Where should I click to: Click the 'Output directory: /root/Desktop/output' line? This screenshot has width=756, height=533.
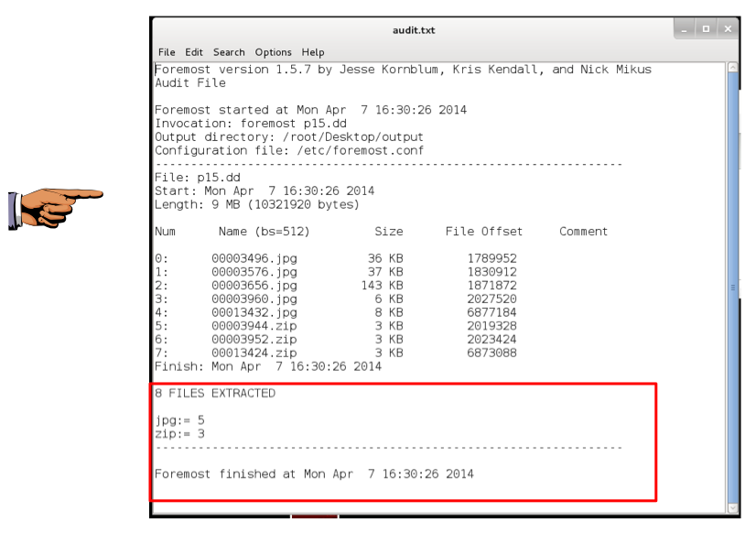pyautogui.click(x=289, y=137)
